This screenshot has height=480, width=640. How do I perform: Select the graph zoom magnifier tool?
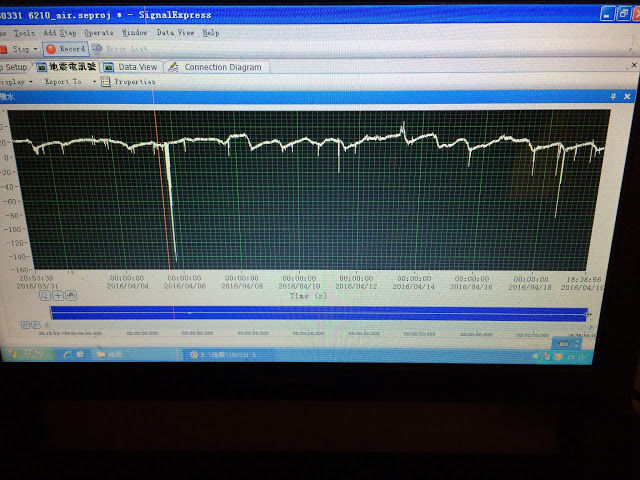point(44,296)
